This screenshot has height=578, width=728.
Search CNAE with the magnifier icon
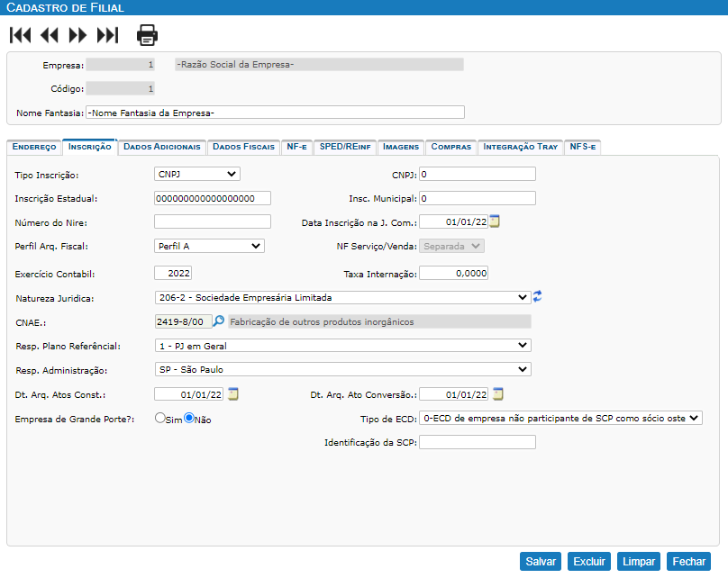(x=218, y=321)
